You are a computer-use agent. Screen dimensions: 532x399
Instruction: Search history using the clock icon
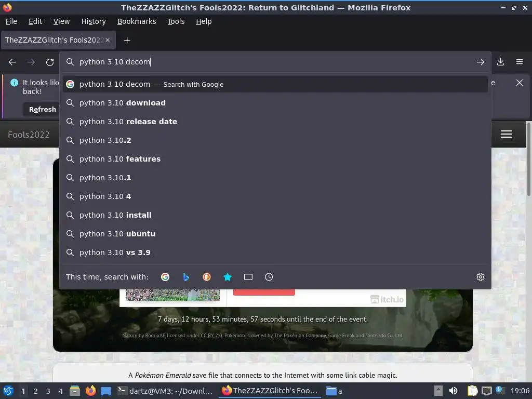pyautogui.click(x=269, y=277)
